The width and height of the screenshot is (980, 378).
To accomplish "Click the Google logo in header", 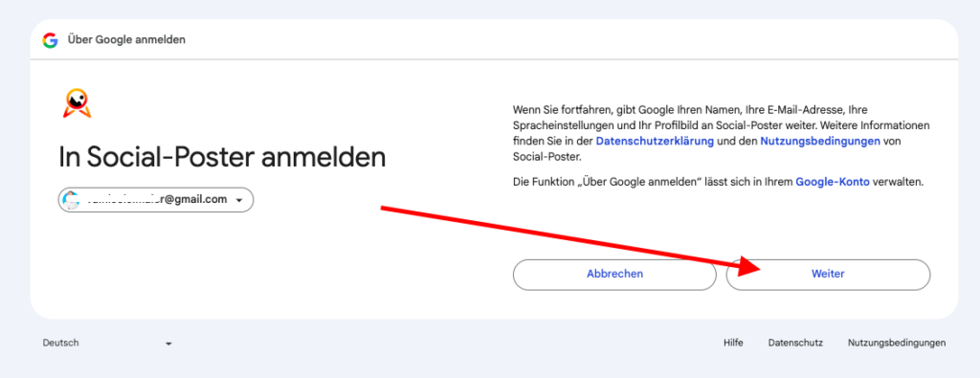I will coord(50,40).
